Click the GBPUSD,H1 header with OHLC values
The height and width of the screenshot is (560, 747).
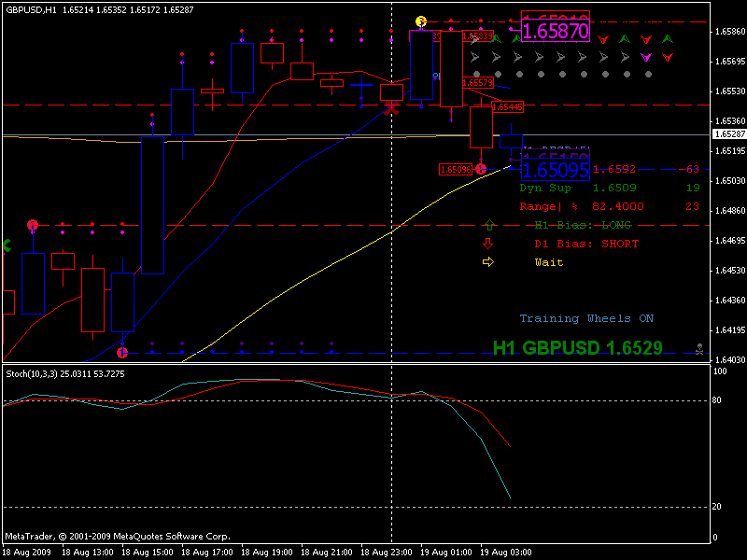[100, 9]
